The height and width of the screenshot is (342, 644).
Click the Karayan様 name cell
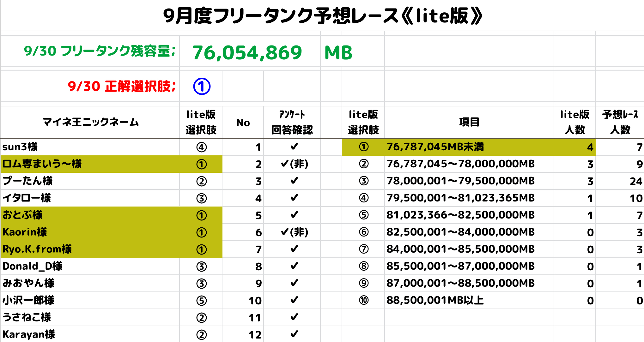click(x=29, y=334)
